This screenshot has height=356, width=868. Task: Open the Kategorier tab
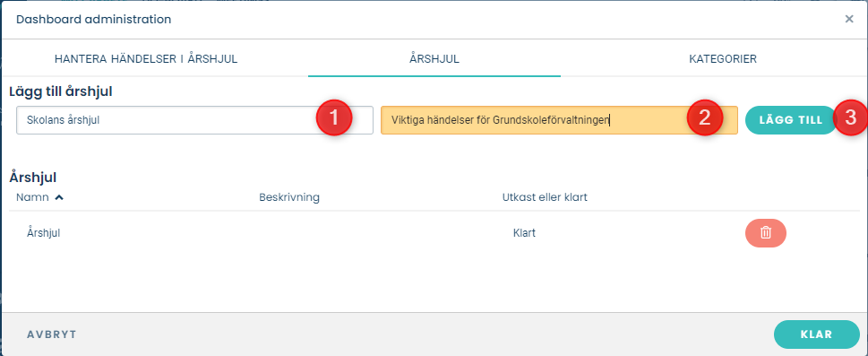pyautogui.click(x=722, y=59)
